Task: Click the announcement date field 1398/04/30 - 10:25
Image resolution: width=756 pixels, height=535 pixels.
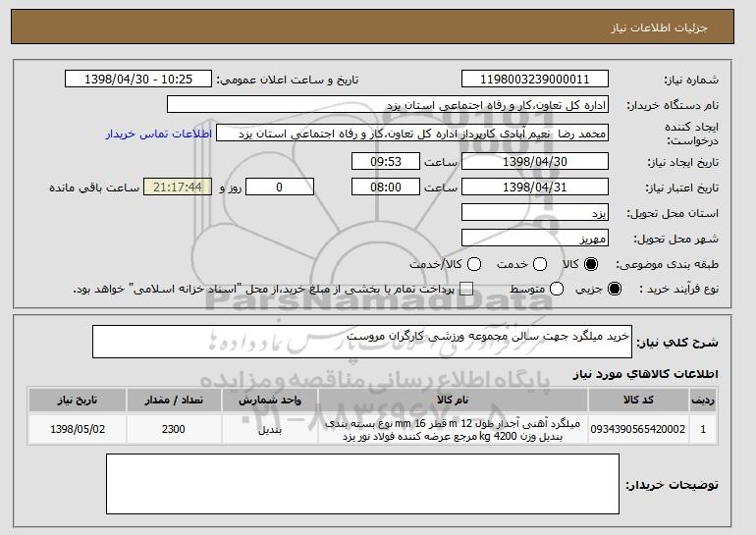Action: (x=138, y=80)
